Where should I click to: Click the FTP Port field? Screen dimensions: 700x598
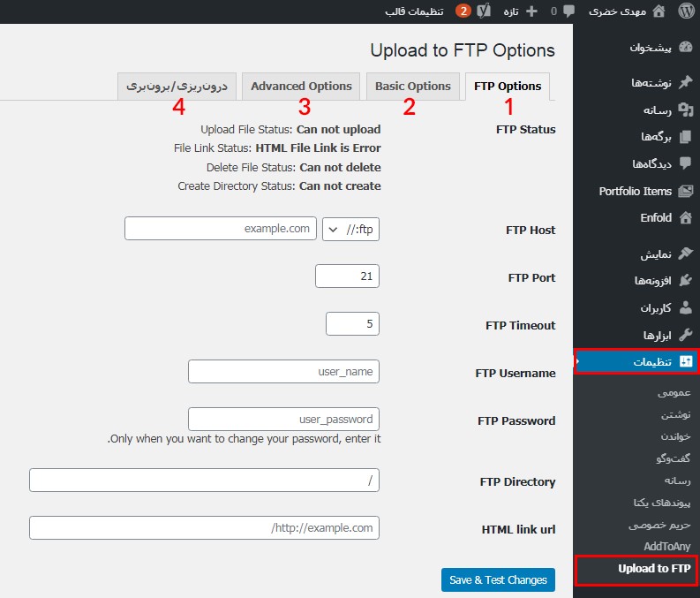click(x=347, y=276)
